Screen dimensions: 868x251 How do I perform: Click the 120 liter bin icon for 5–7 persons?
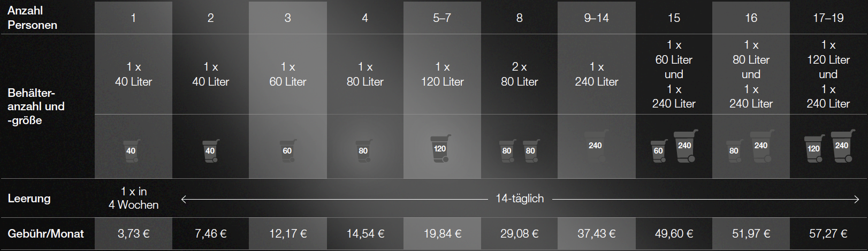pyautogui.click(x=440, y=149)
